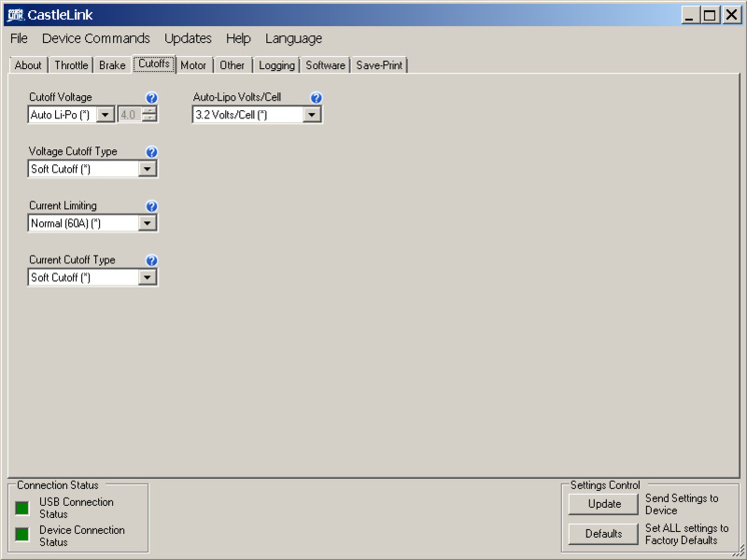The height and width of the screenshot is (560, 747).
Task: Open help for Auto-Lipo Volts/Cell
Action: (x=316, y=98)
